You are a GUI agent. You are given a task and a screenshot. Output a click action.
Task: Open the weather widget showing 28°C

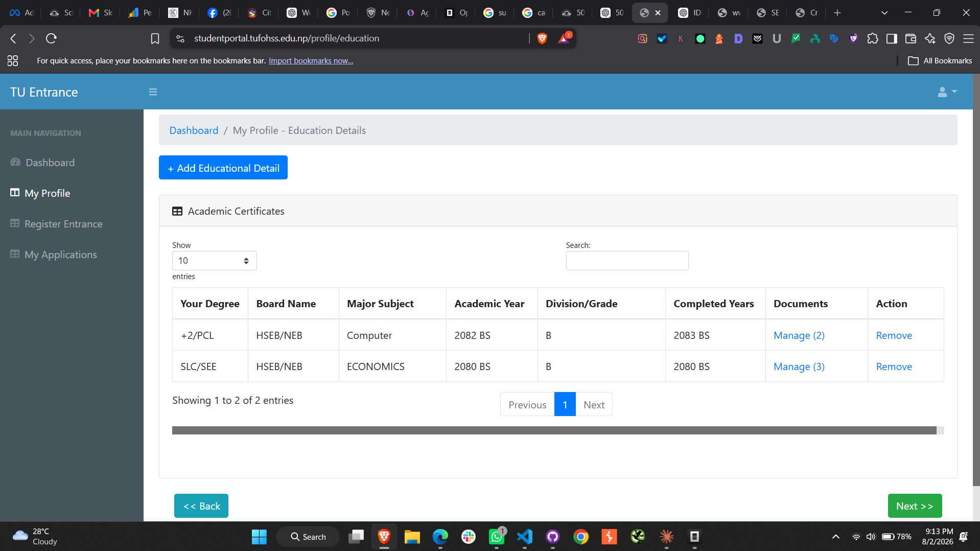[35, 537]
